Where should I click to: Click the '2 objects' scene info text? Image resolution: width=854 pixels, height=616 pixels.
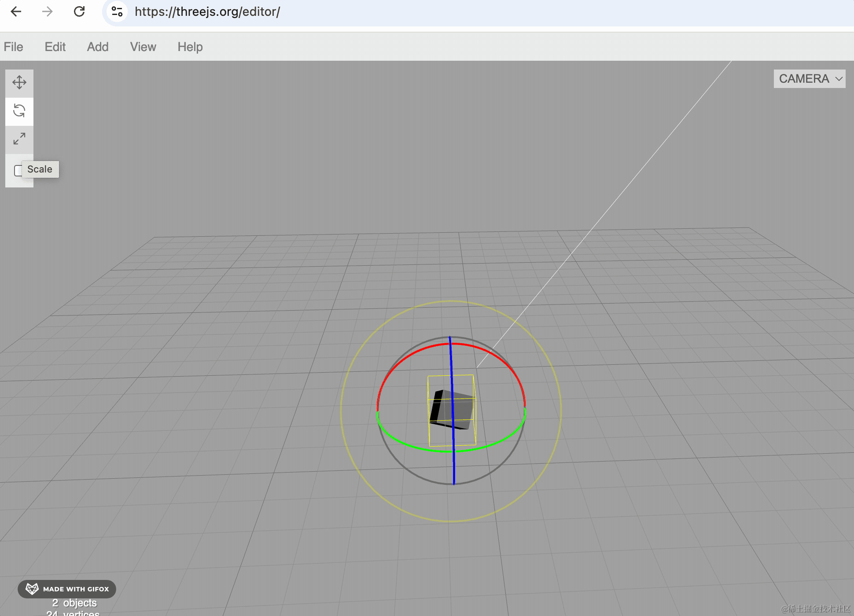[74, 603]
